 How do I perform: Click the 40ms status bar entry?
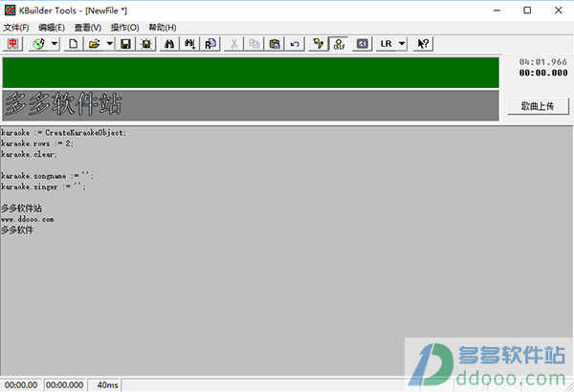(x=105, y=385)
